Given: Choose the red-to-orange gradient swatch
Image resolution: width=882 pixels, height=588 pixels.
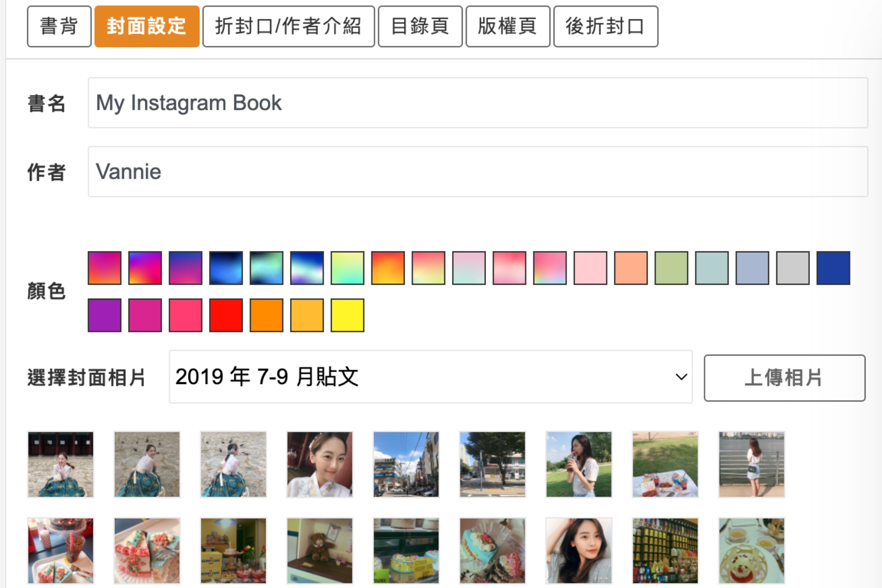Looking at the screenshot, I should coord(388,268).
